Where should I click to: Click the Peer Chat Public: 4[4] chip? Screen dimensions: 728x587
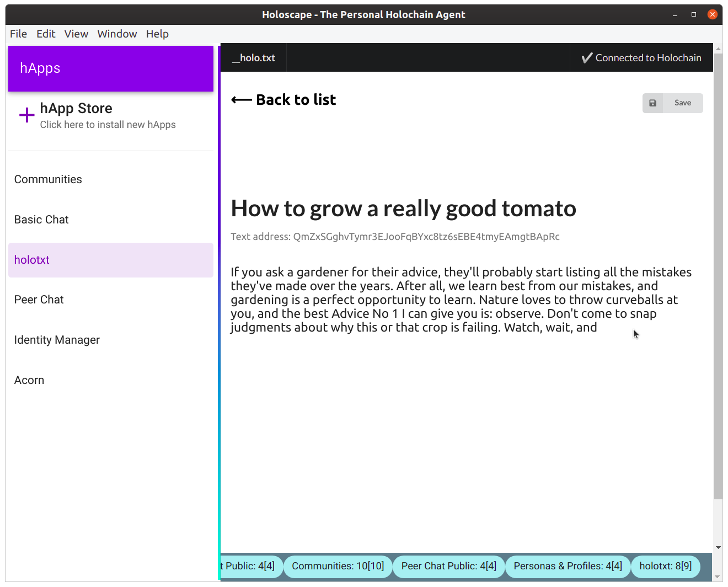449,567
